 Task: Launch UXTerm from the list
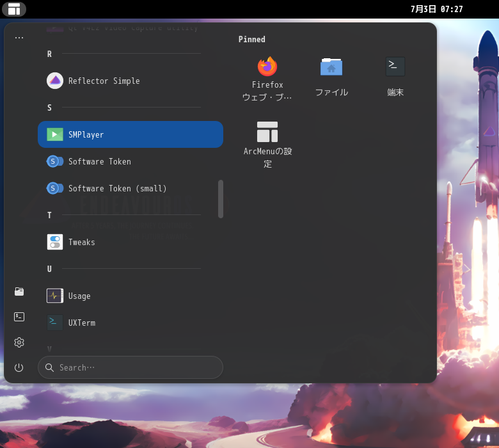tap(131, 323)
